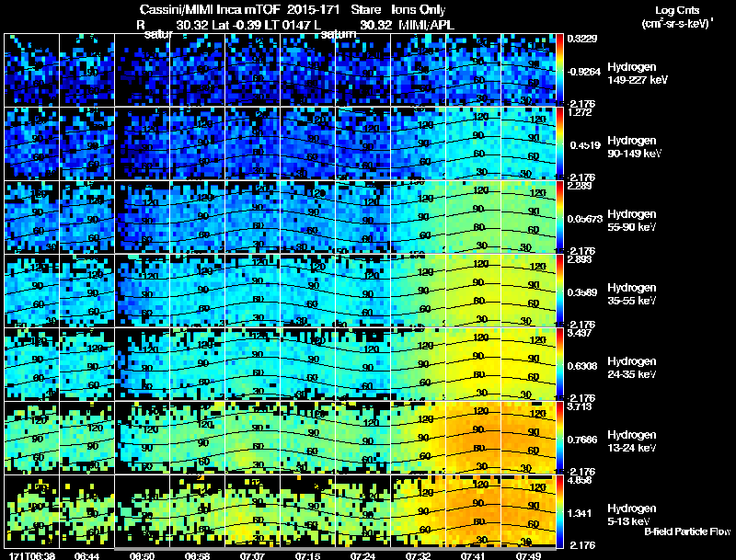Click the 1.341 color scale value
Screen dimensions: 736x560
coord(580,514)
